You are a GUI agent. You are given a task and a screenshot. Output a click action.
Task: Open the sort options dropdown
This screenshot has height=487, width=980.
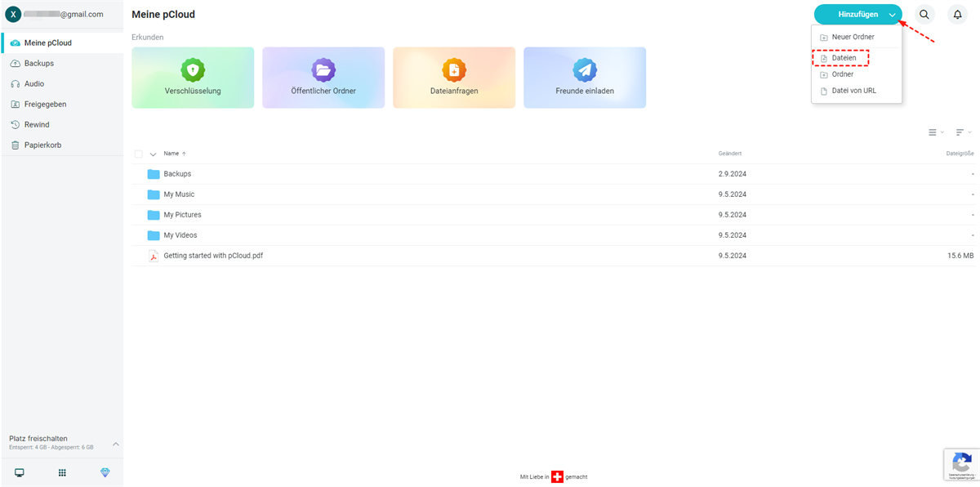point(964,132)
